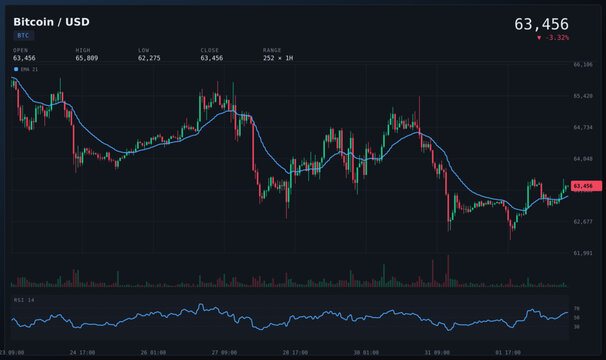This screenshot has width=606, height=360.
Task: Click the HIGH value 65,809
Action: [87, 58]
